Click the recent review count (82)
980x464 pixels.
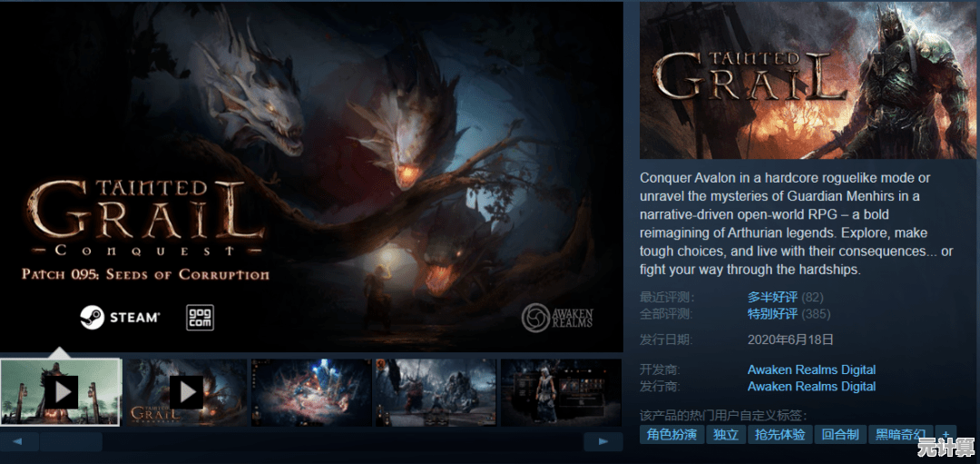[x=812, y=296]
